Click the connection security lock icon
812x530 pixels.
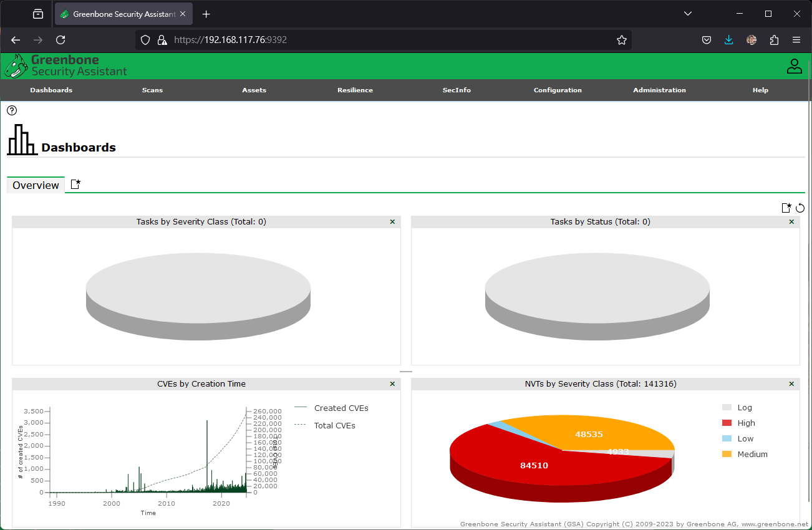[162, 40]
